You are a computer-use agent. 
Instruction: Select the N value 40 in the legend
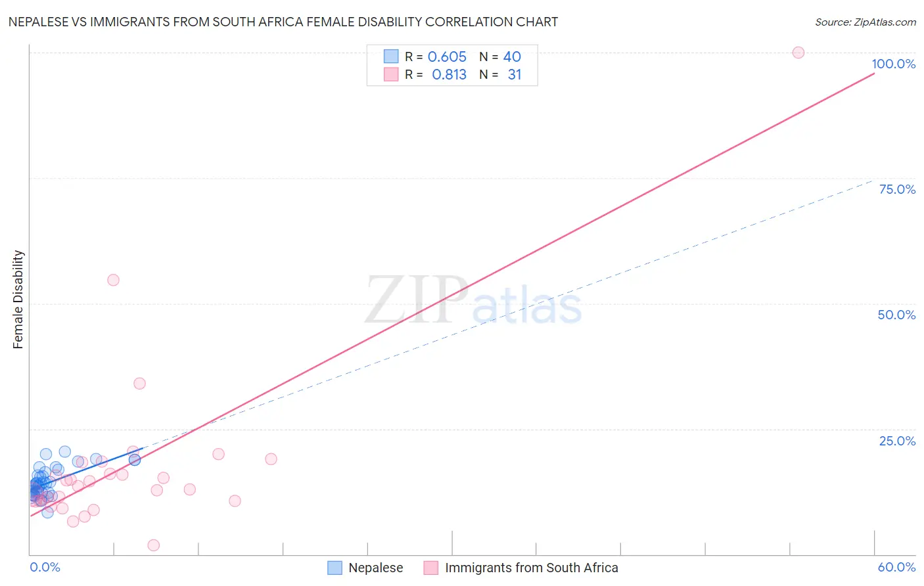click(512, 56)
